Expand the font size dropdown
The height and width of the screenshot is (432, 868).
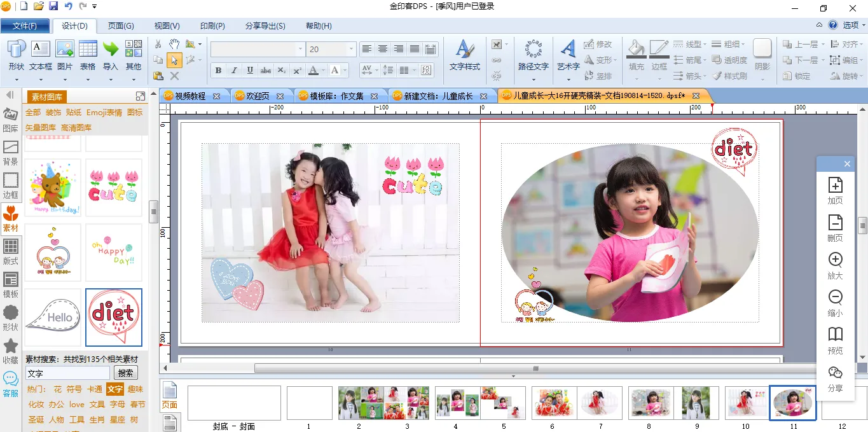[x=351, y=49]
